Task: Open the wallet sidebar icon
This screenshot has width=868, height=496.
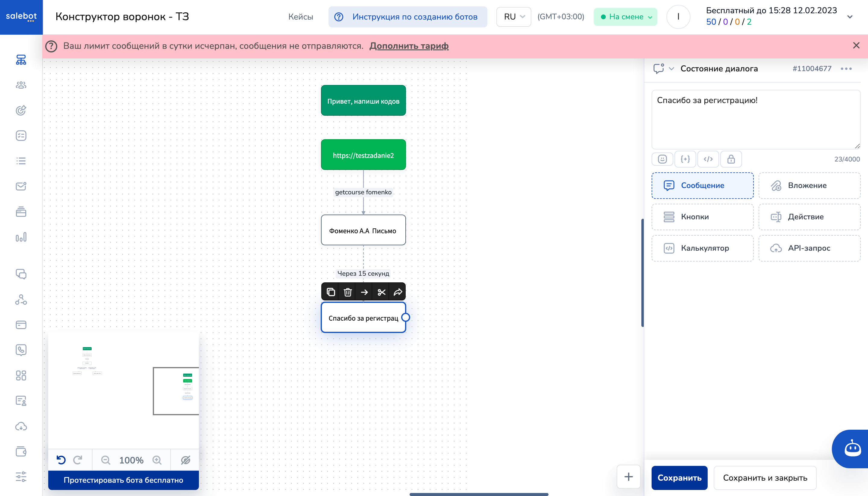Action: click(21, 451)
